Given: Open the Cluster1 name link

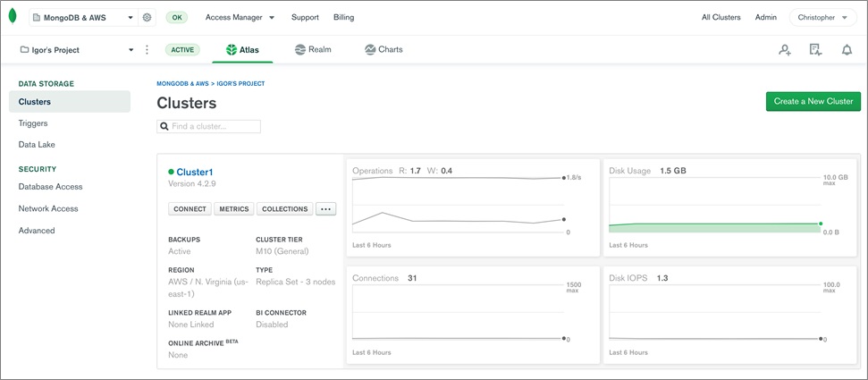Looking at the screenshot, I should tap(194, 173).
